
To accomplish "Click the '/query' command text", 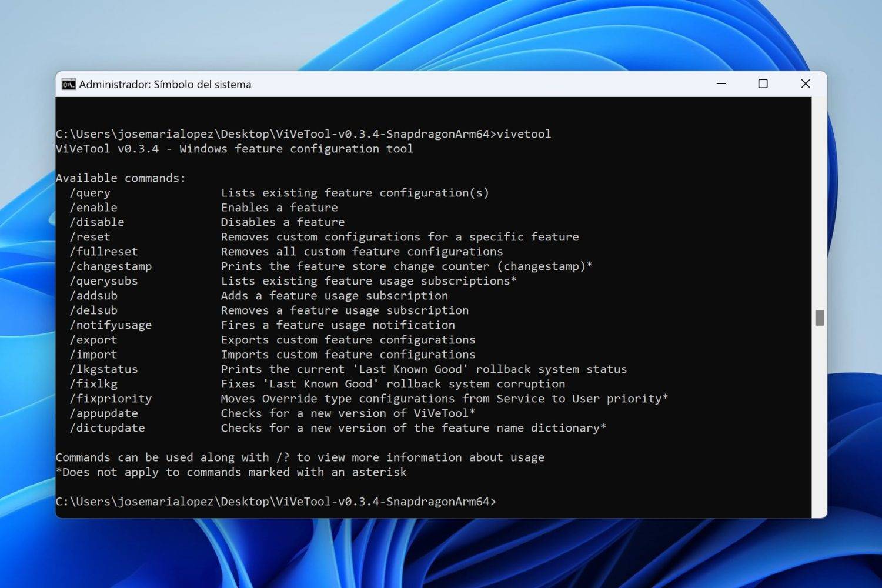I will [90, 193].
